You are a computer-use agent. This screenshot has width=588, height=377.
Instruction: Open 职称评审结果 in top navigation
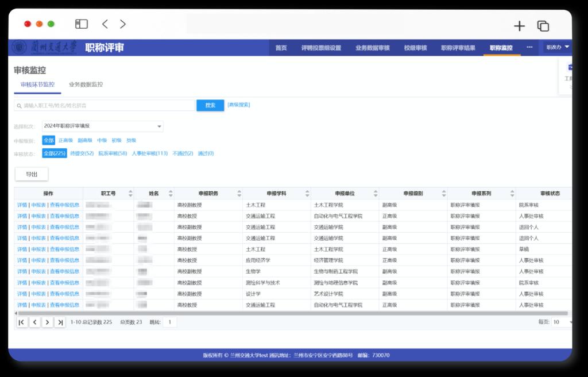click(x=458, y=48)
